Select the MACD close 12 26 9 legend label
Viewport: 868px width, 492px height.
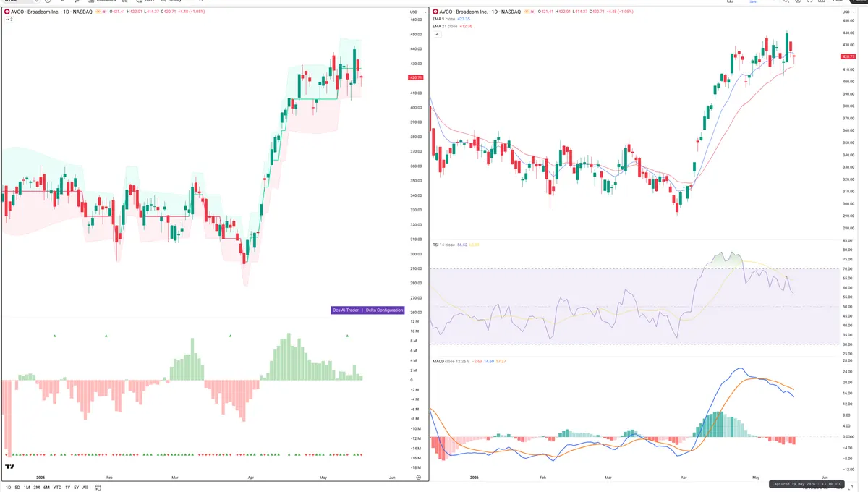[x=451, y=360]
